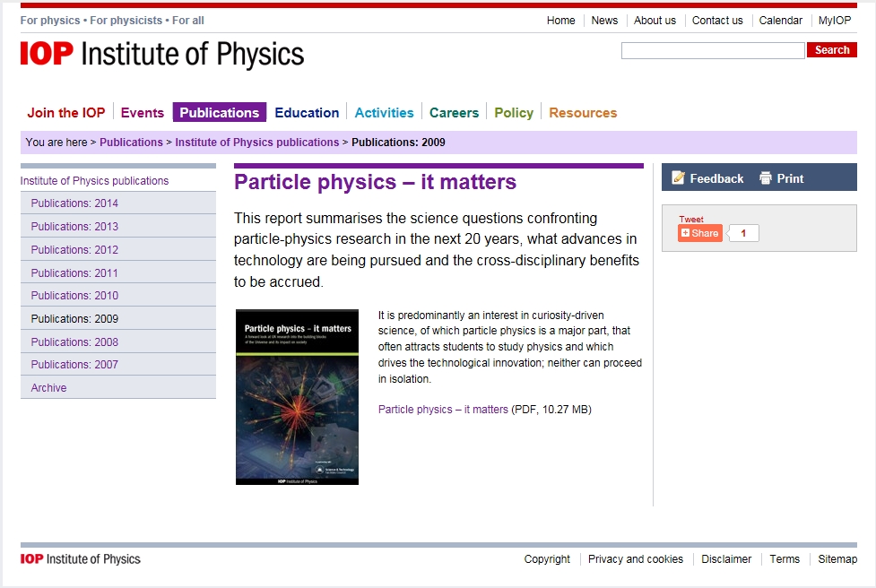Image resolution: width=876 pixels, height=588 pixels.
Task: Select Publications: 2014 in the sidebar
Action: (x=74, y=203)
